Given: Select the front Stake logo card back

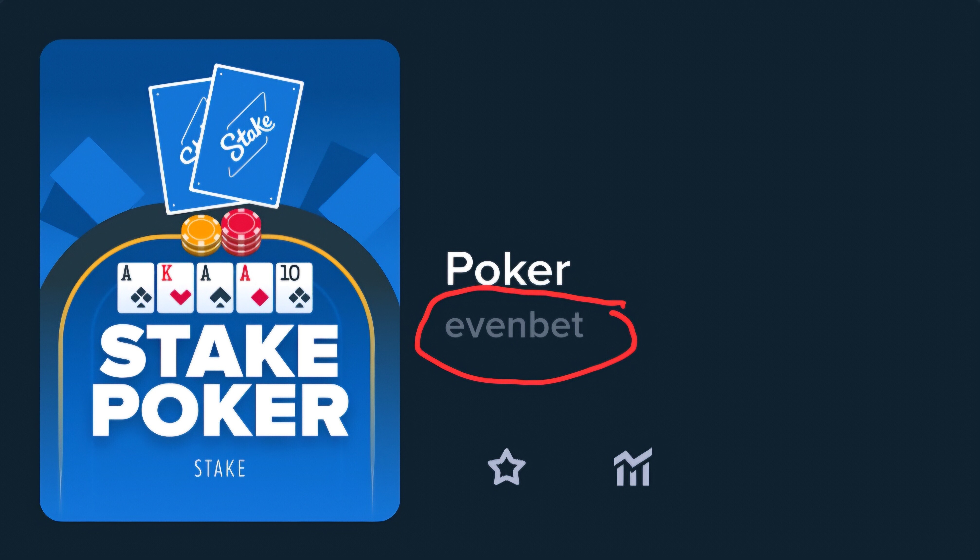Looking at the screenshot, I should click(x=247, y=136).
